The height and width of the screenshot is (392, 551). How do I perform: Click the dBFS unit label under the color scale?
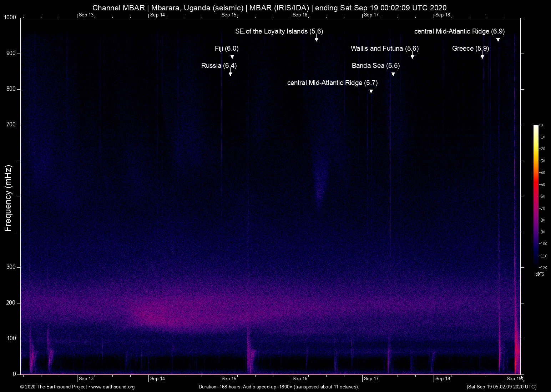pos(540,274)
